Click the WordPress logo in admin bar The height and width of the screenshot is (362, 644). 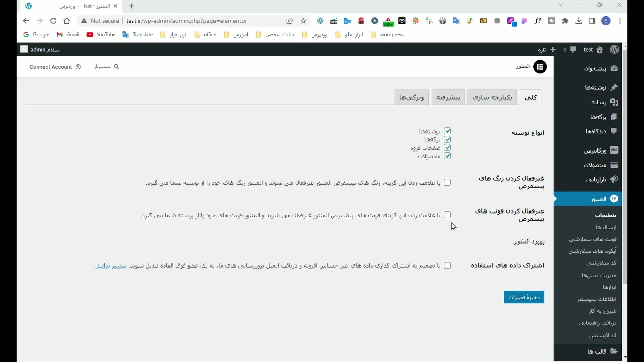614,50
